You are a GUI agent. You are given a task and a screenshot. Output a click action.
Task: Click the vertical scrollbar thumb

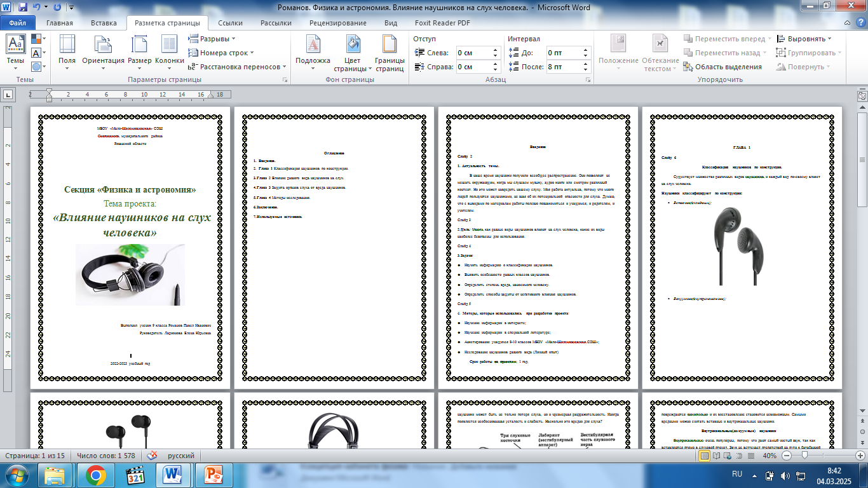click(x=862, y=161)
